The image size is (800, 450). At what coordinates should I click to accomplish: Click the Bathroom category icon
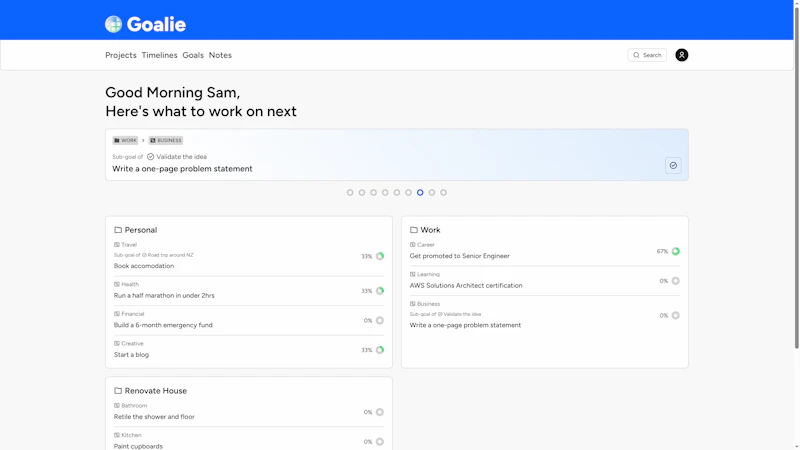tap(117, 406)
